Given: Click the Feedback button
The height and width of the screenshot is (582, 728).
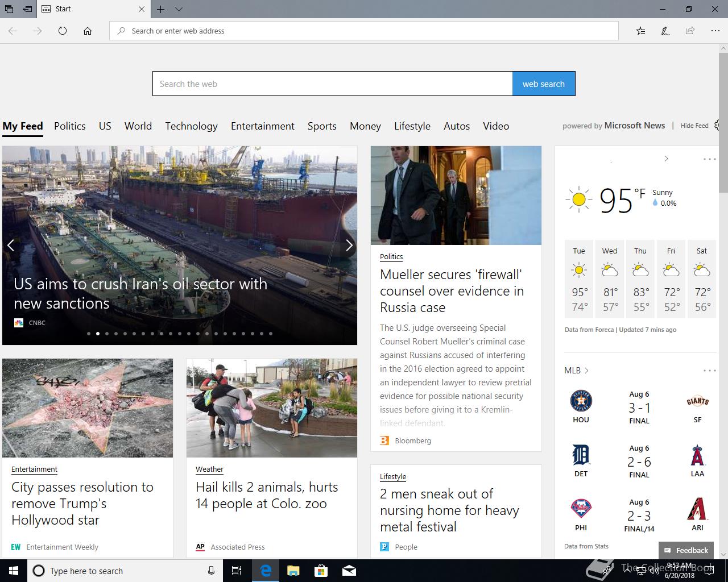Looking at the screenshot, I should [686, 550].
